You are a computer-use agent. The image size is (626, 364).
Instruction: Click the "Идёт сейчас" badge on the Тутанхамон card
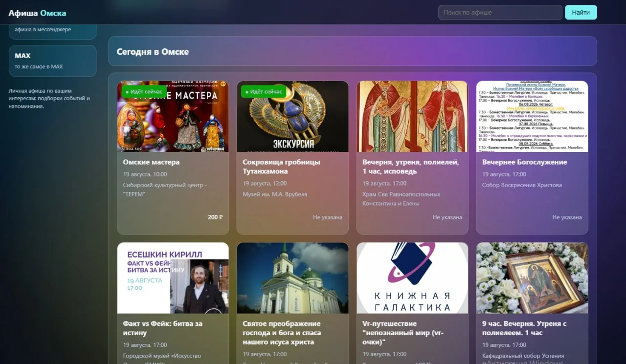[x=264, y=91]
